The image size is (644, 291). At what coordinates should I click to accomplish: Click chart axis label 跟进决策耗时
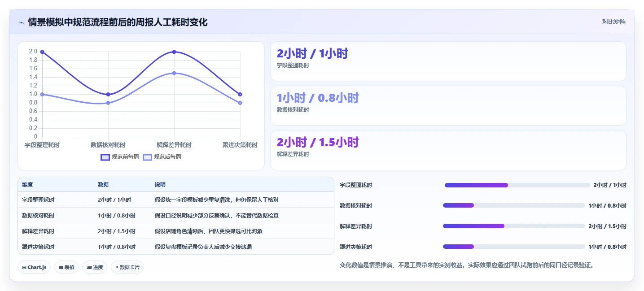click(x=240, y=145)
